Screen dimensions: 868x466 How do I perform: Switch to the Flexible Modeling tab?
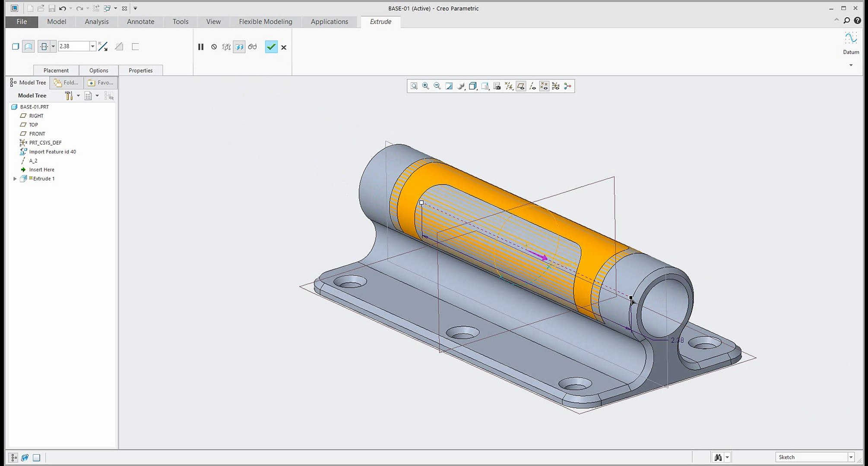265,22
